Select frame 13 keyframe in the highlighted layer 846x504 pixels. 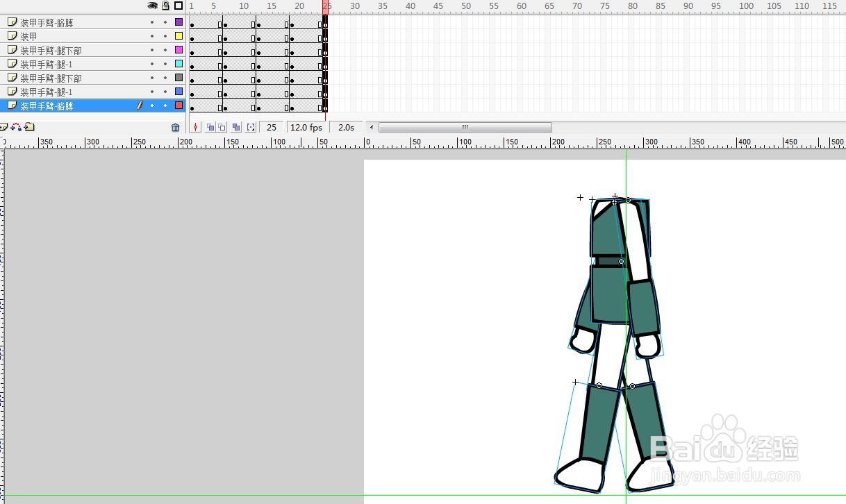tap(258, 108)
